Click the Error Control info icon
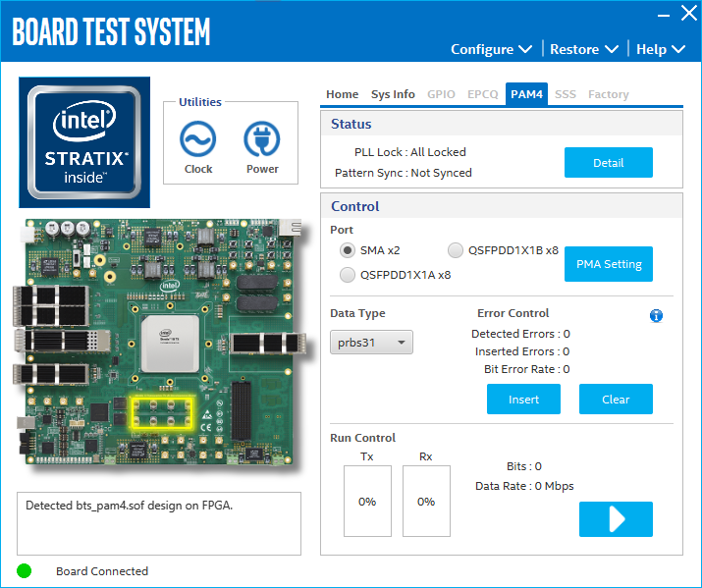Viewport: 702px width, 588px height. coord(657,315)
